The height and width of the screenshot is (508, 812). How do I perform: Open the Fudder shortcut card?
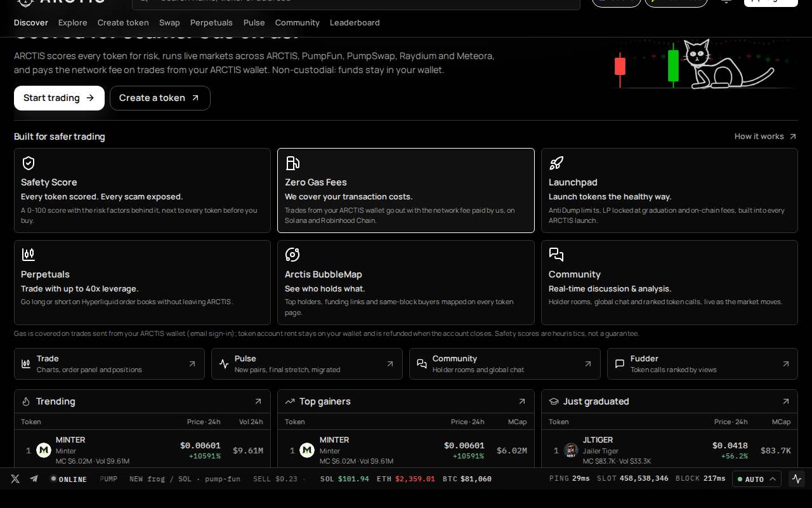pyautogui.click(x=702, y=364)
